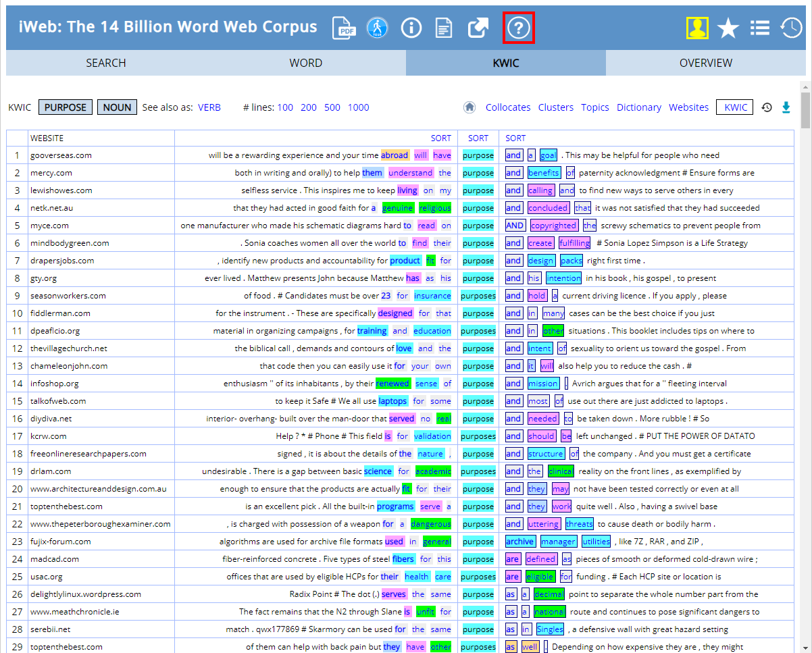The image size is (812, 653).
Task: Switch to the SEARCH tab
Action: click(106, 63)
